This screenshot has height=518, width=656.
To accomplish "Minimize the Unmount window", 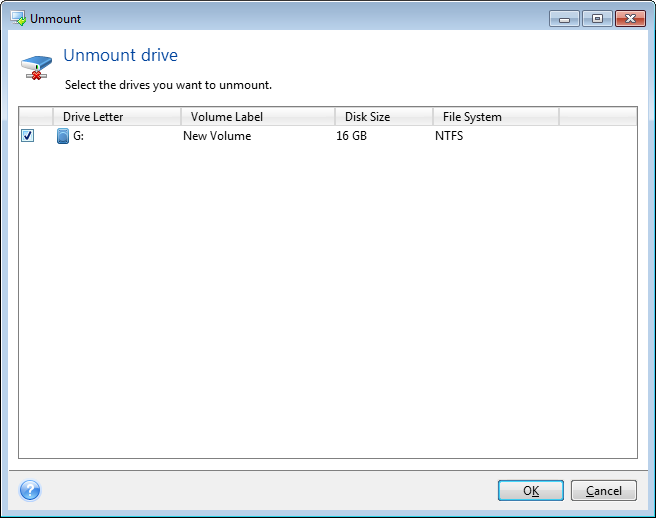I will [x=564, y=18].
